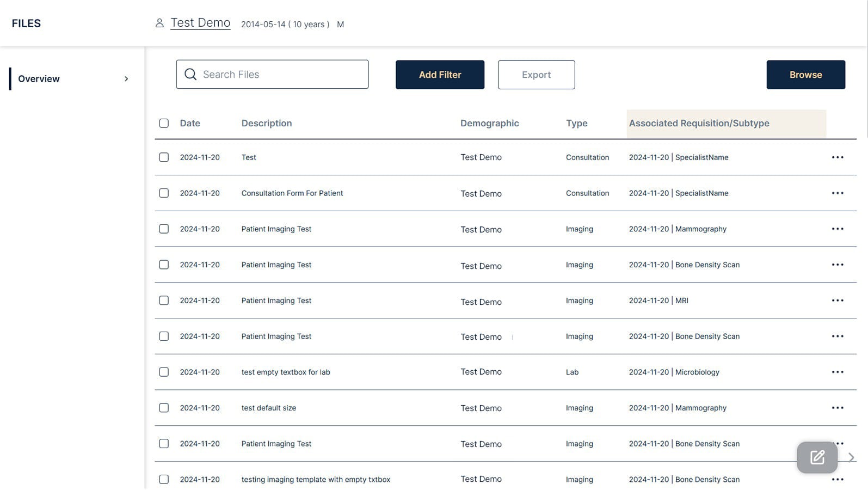Click the Browse button
The width and height of the screenshot is (868, 490).
(x=805, y=75)
